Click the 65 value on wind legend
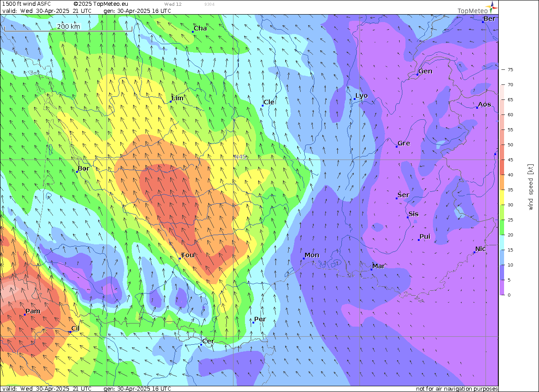Image resolution: width=539 pixels, height=392 pixels. pyautogui.click(x=510, y=100)
